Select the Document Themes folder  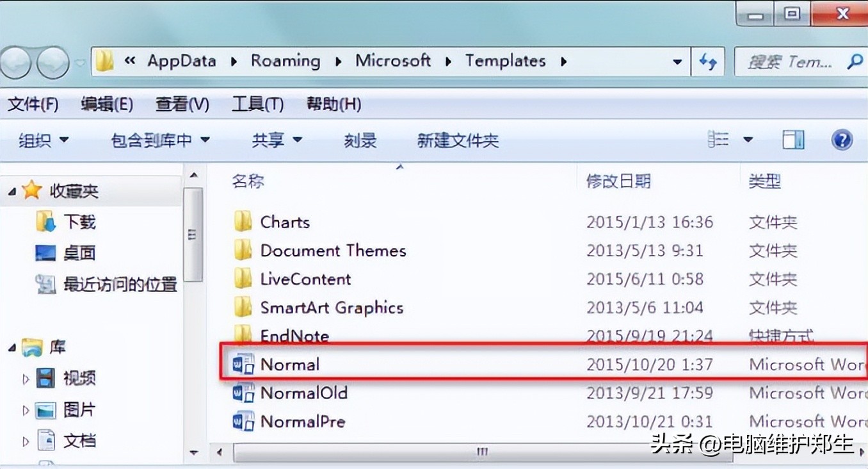point(334,251)
